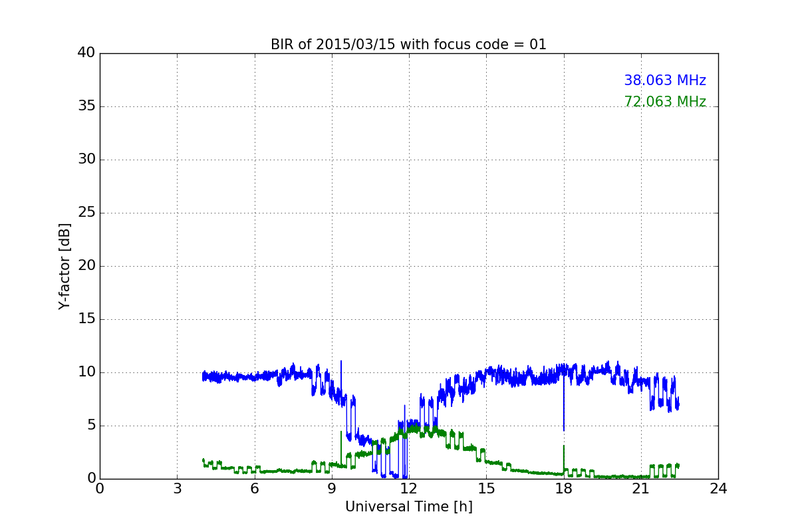Click the x-axis tick label '3'

(x=177, y=489)
